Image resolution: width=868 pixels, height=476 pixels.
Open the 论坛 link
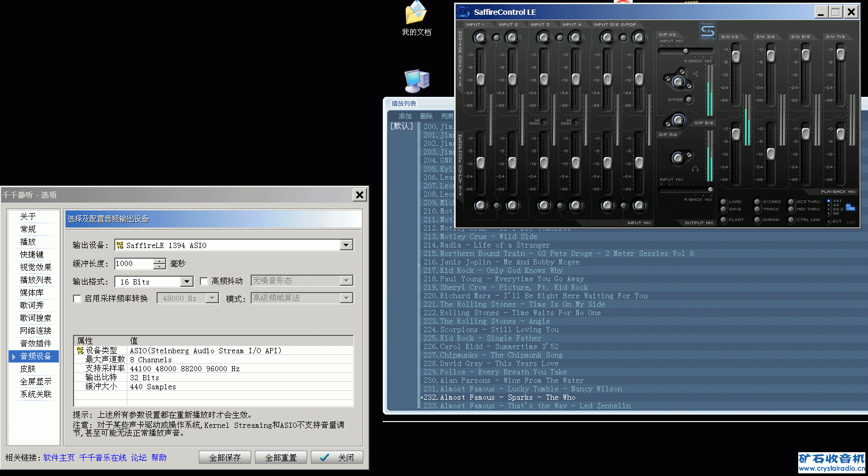pyautogui.click(x=139, y=457)
